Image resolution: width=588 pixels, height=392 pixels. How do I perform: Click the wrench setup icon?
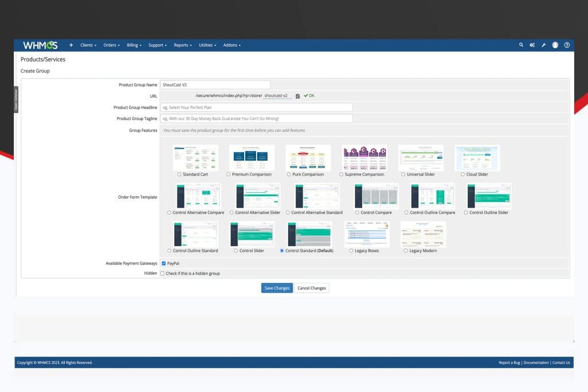click(543, 45)
